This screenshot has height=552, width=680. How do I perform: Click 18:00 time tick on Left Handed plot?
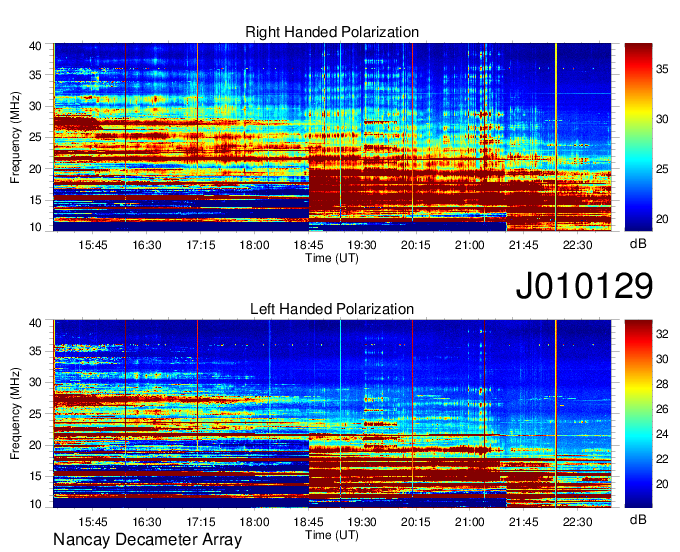[x=255, y=522]
